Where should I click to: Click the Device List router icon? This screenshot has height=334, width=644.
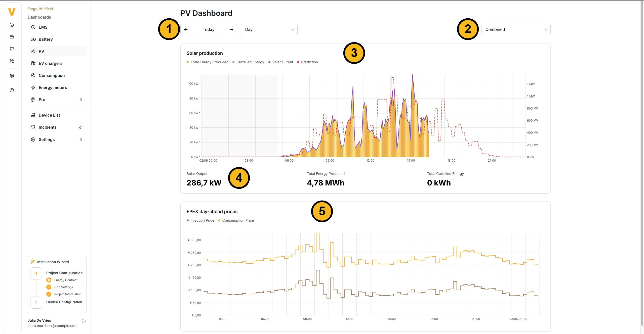(x=33, y=115)
